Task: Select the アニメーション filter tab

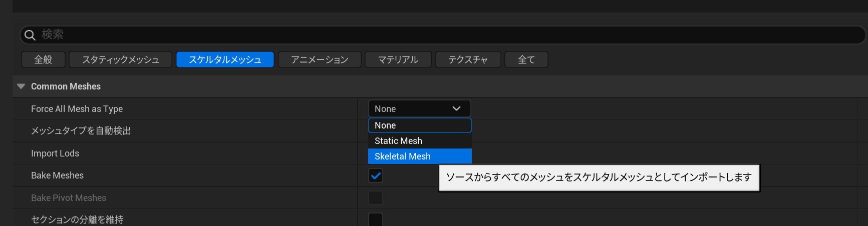Action: coord(320,59)
